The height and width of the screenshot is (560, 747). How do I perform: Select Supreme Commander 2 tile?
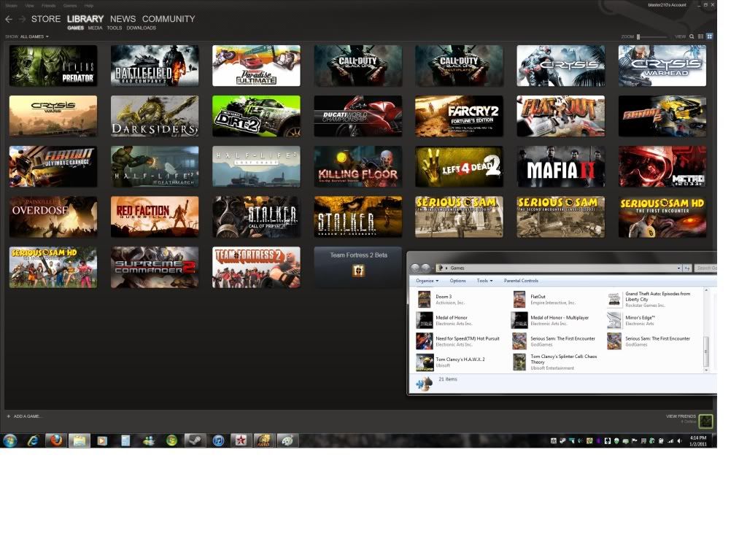[155, 267]
